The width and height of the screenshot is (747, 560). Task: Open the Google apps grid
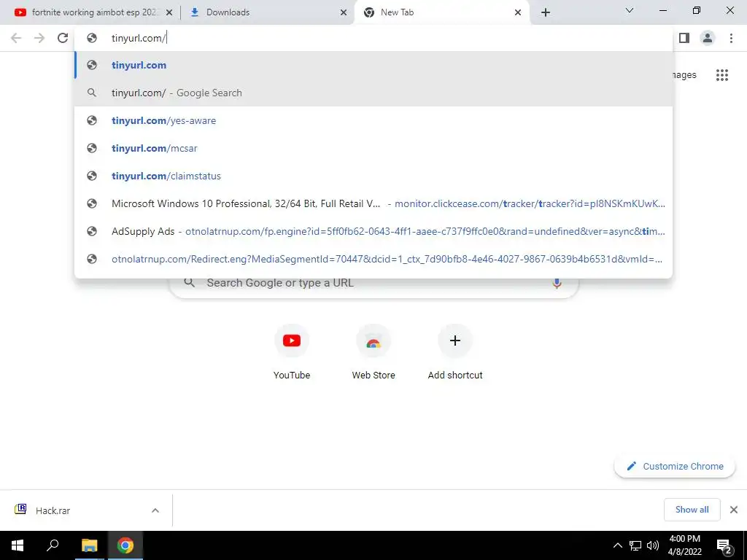pos(722,75)
